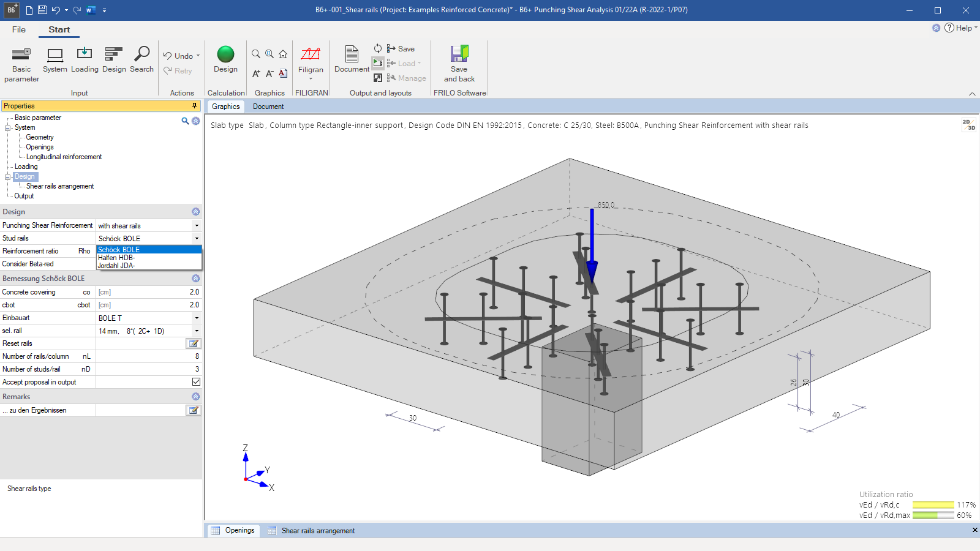Switch between 2D and 3D view
The image size is (980, 551).
969,125
